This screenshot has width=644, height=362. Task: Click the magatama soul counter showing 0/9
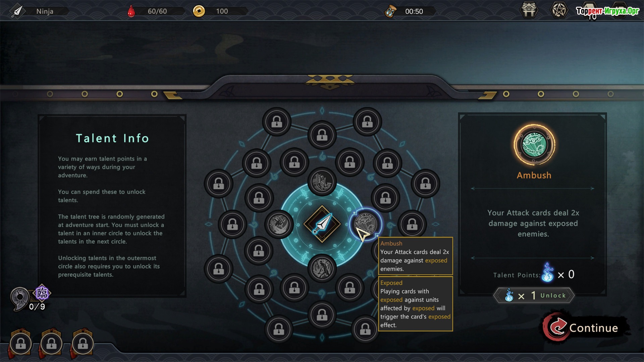click(x=21, y=299)
